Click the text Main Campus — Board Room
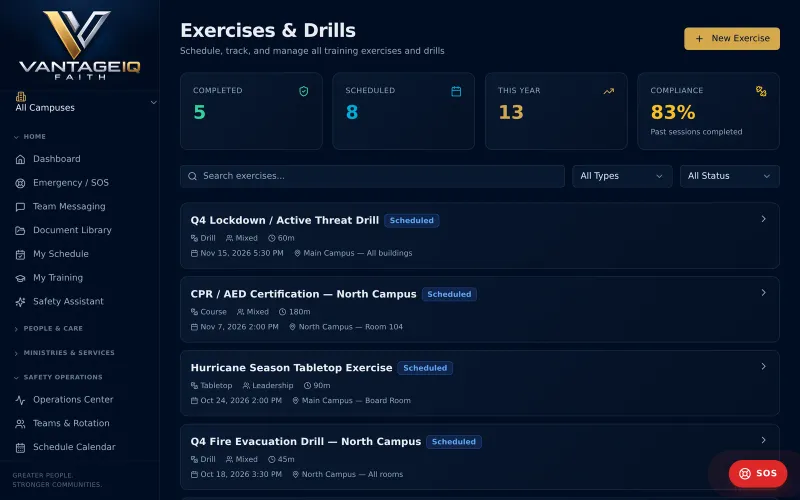Image resolution: width=800 pixels, height=500 pixels. tap(356, 401)
